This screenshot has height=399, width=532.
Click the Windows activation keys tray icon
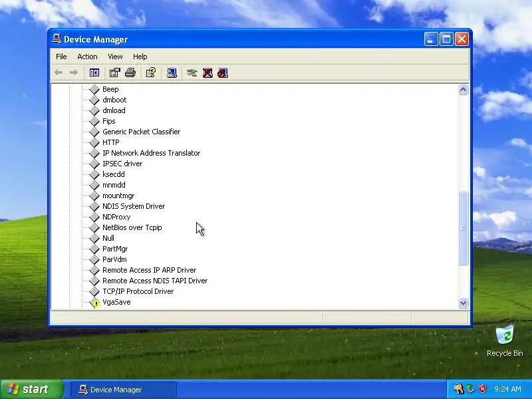[x=458, y=389]
